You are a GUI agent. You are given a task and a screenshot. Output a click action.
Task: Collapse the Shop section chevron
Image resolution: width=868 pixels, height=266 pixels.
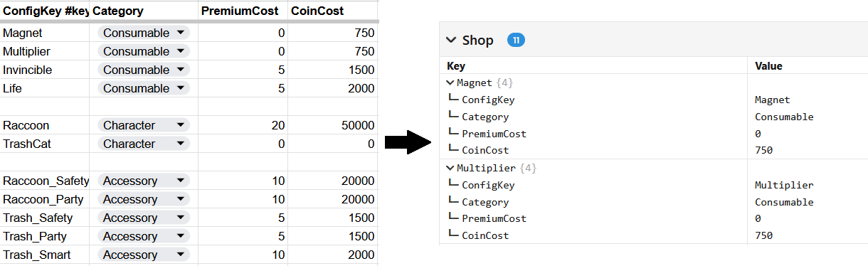[451, 40]
